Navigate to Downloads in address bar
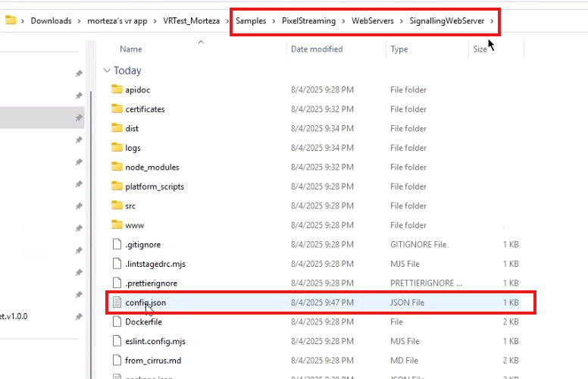588x379 pixels. pyautogui.click(x=51, y=21)
